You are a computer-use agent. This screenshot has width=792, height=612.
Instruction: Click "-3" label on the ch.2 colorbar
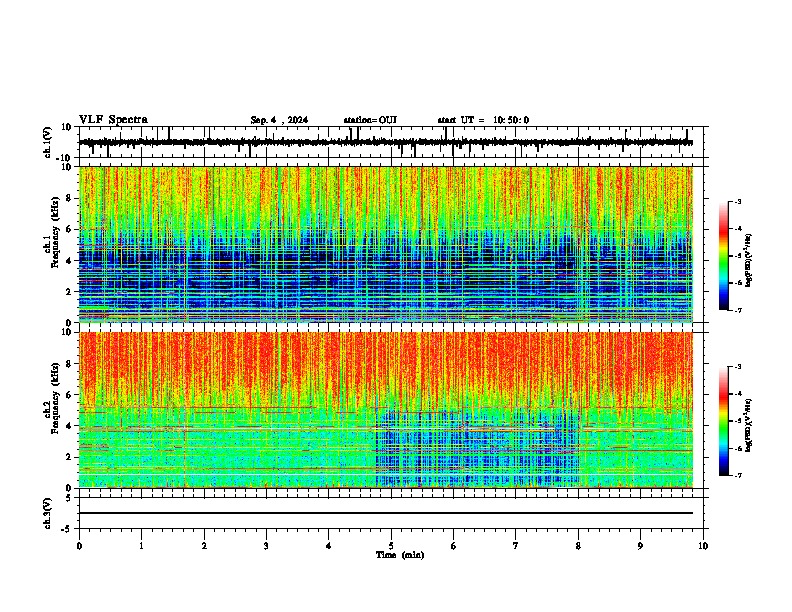[738, 367]
